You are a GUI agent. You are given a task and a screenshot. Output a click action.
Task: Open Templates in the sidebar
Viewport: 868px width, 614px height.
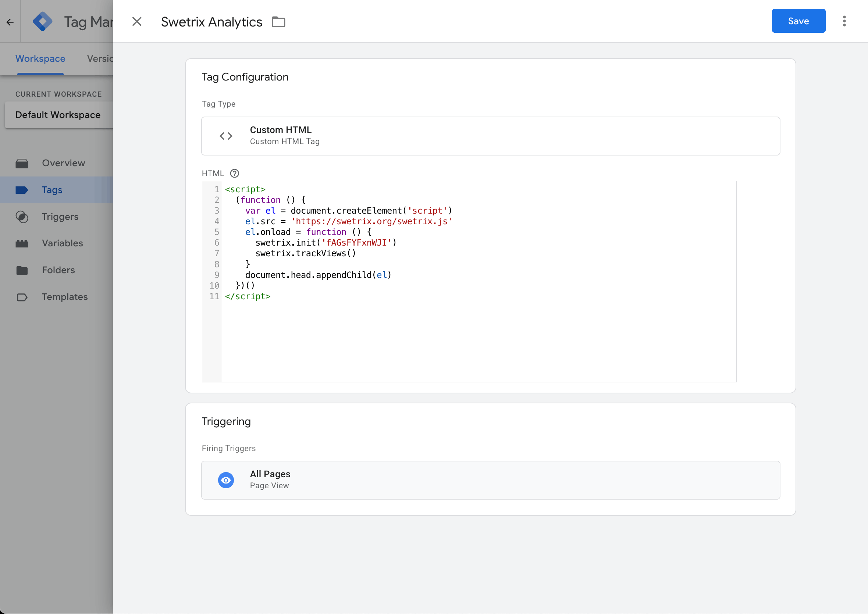coord(65,297)
